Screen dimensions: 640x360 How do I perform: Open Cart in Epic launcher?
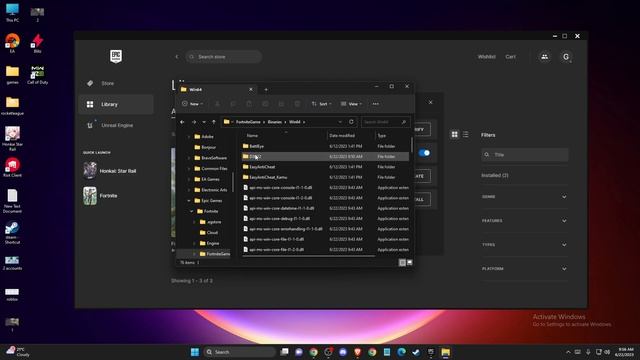pyautogui.click(x=510, y=57)
